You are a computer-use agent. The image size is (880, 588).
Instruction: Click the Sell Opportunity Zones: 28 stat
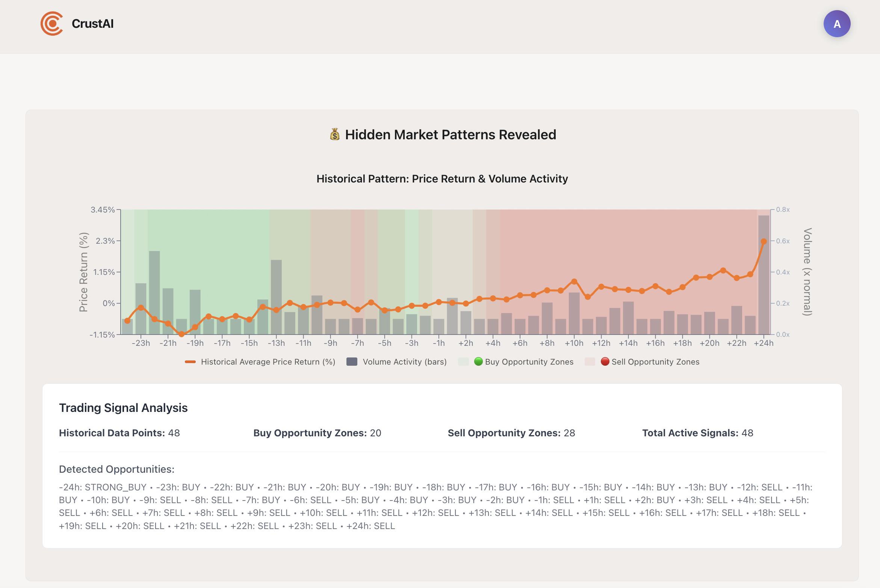click(511, 433)
